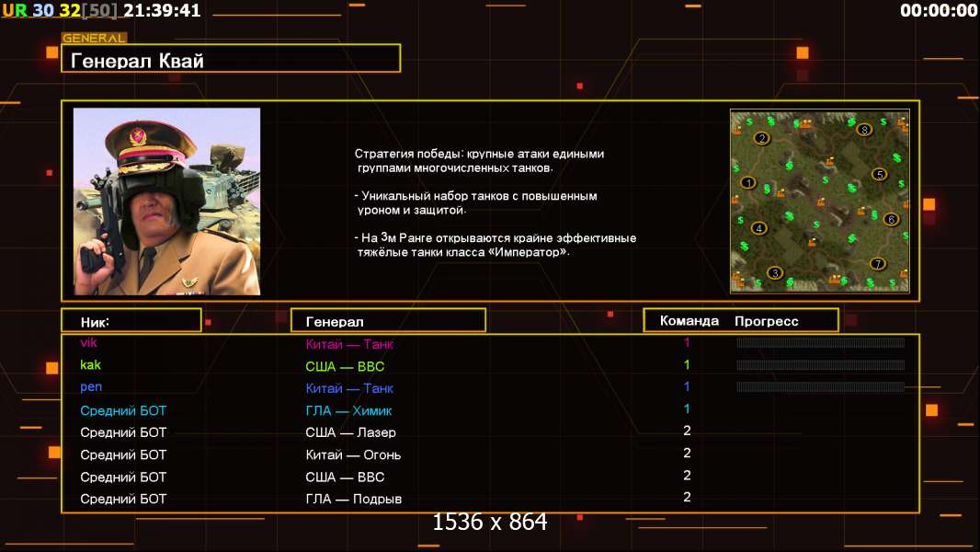Click the "Генерал" column header
The height and width of the screenshot is (552, 980).
click(x=388, y=321)
